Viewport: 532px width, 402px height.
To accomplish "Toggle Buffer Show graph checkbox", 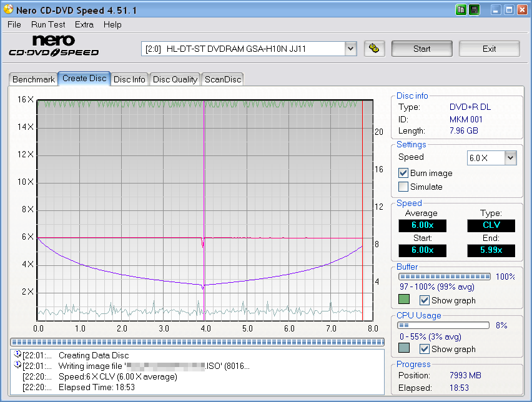I will click(x=425, y=300).
